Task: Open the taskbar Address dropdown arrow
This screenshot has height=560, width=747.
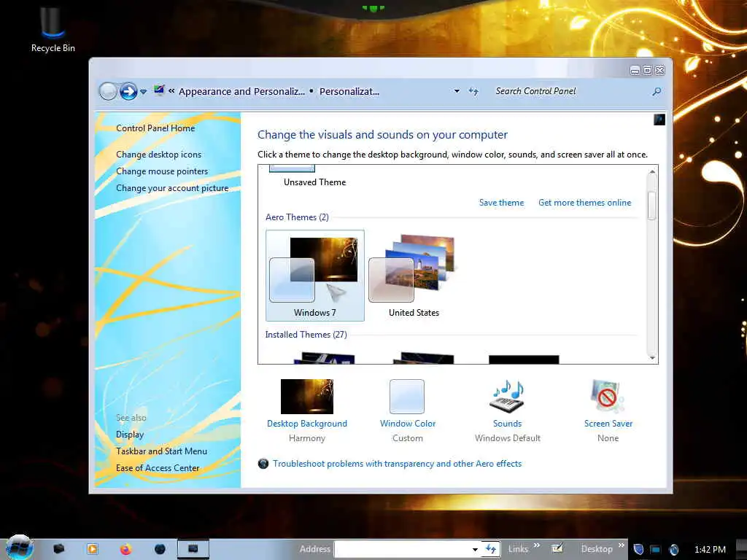Action: (475, 549)
